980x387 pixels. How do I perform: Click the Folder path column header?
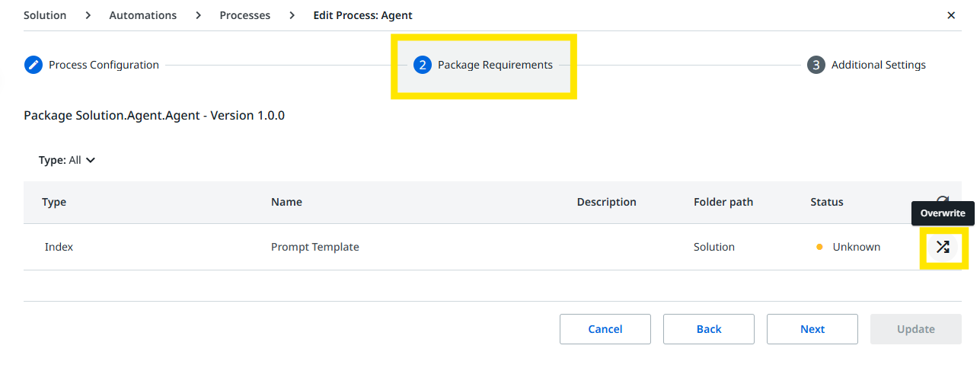pyautogui.click(x=723, y=202)
